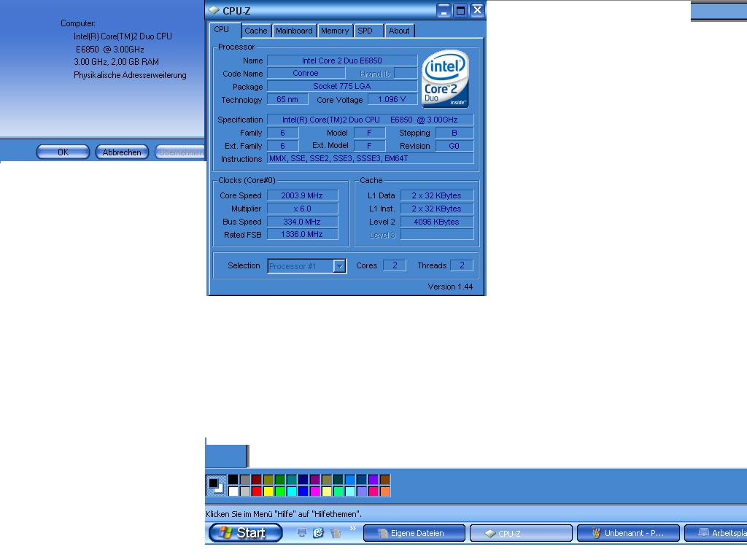Click the CPU-Z title bar icon
This screenshot has height=560, width=747.
point(214,10)
